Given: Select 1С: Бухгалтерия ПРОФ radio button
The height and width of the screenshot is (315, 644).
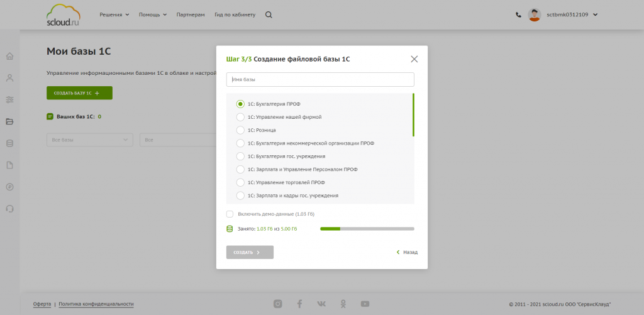Looking at the screenshot, I should (240, 104).
